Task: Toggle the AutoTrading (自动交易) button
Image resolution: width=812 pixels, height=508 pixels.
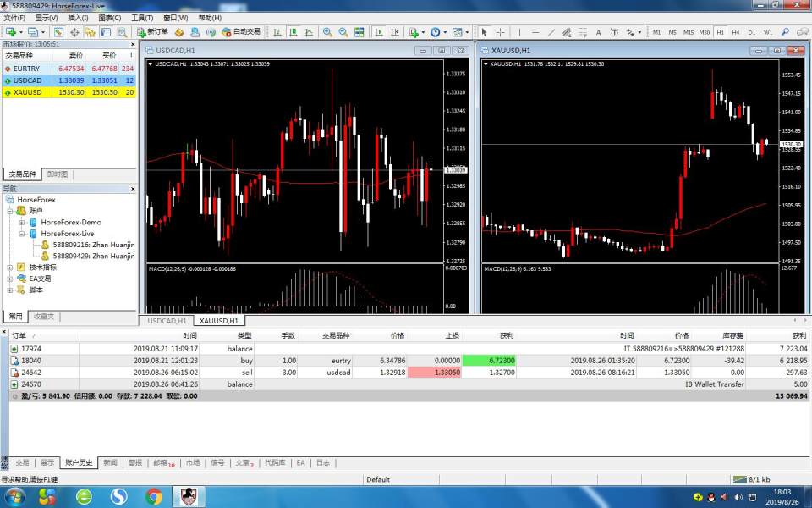Action: (241, 32)
